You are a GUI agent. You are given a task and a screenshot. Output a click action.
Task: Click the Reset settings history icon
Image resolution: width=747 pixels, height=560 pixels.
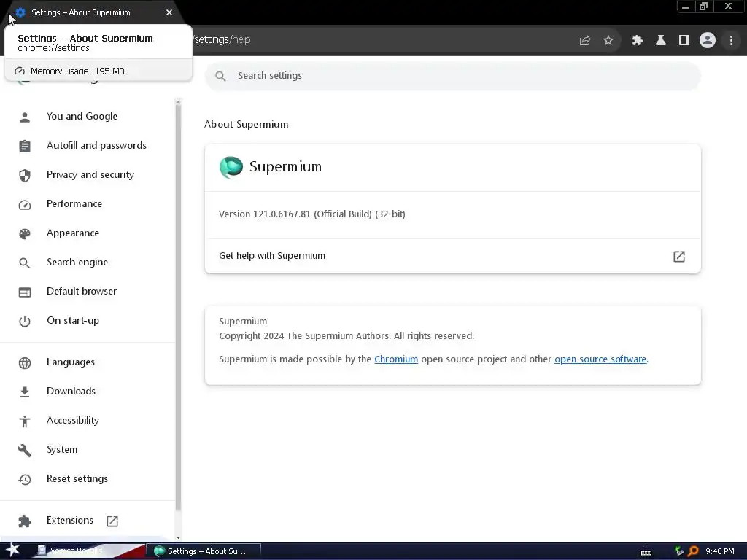25,480
